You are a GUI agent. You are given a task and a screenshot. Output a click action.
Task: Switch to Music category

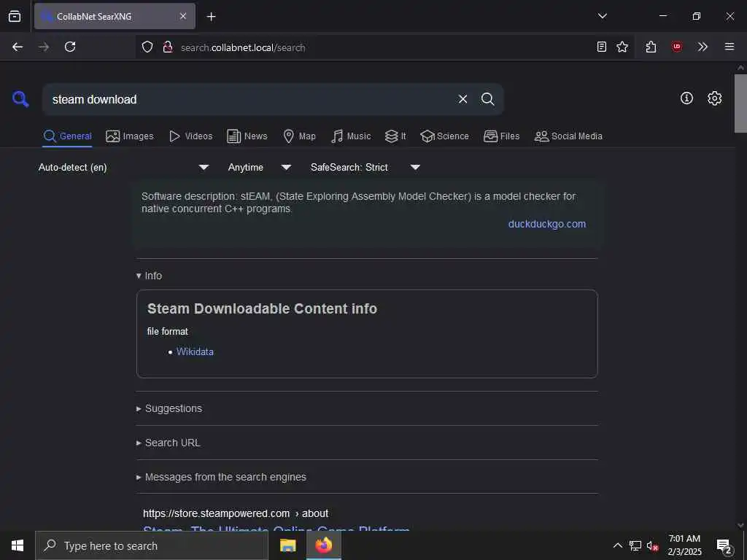pyautogui.click(x=351, y=136)
